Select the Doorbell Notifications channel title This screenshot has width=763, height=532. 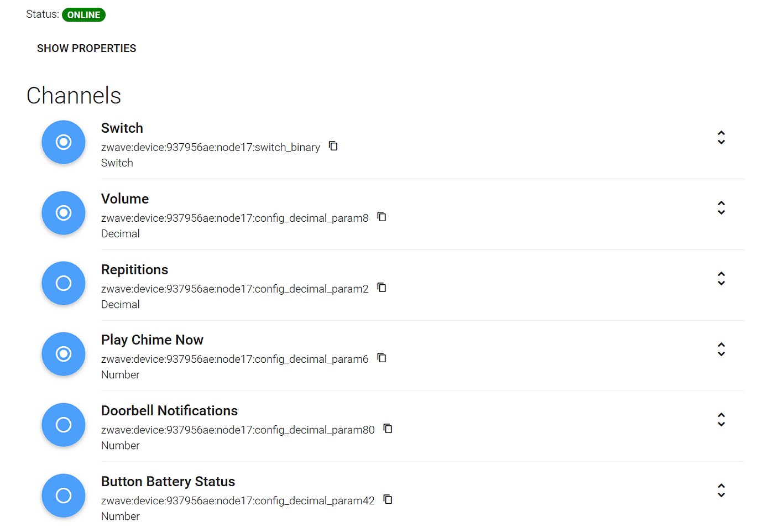169,410
